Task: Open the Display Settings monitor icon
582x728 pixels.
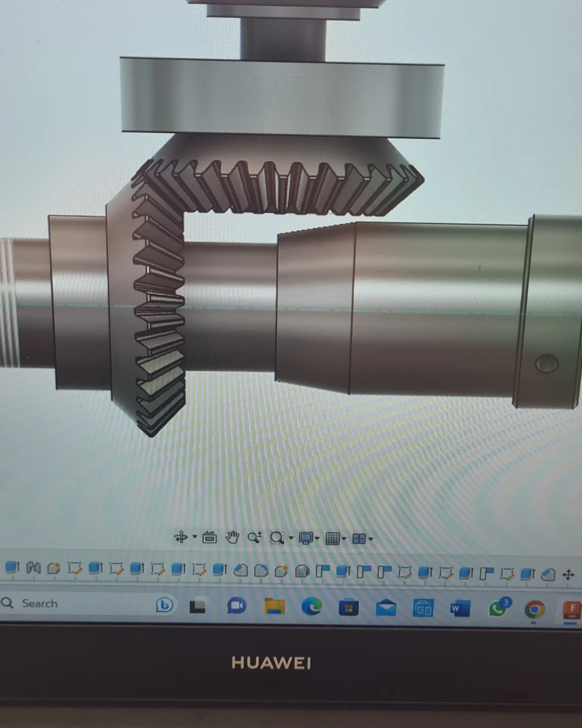Action: [306, 538]
